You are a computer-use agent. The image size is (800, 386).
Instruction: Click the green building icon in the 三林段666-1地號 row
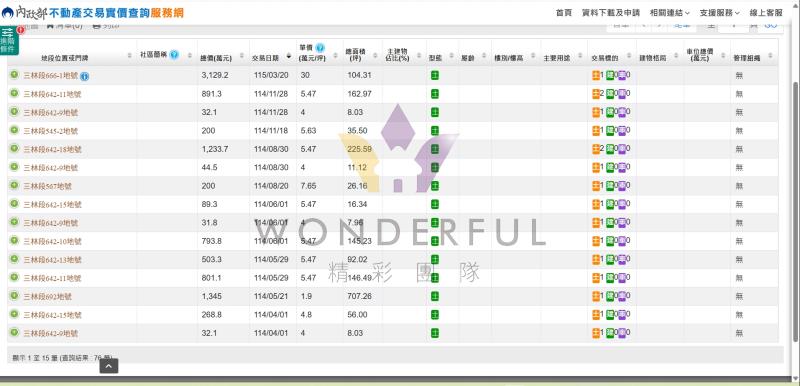pos(610,75)
